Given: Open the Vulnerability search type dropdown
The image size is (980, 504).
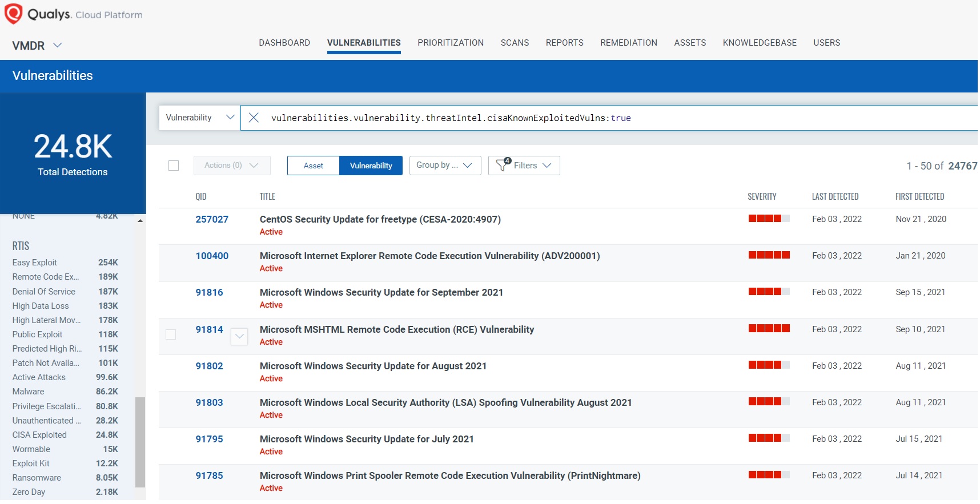Looking at the screenshot, I should click(x=199, y=118).
